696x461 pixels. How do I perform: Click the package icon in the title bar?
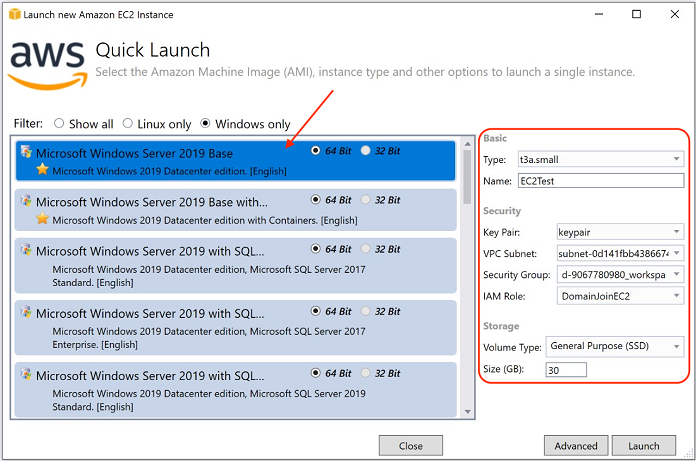pyautogui.click(x=15, y=14)
